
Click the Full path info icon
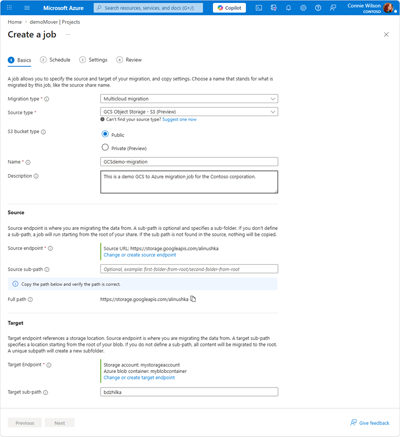click(30, 299)
